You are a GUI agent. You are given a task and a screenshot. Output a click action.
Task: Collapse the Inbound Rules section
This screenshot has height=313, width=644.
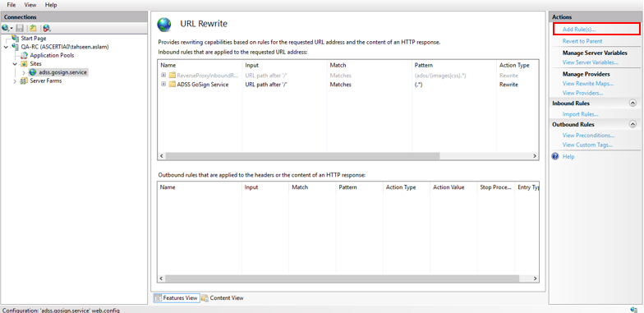click(x=632, y=104)
